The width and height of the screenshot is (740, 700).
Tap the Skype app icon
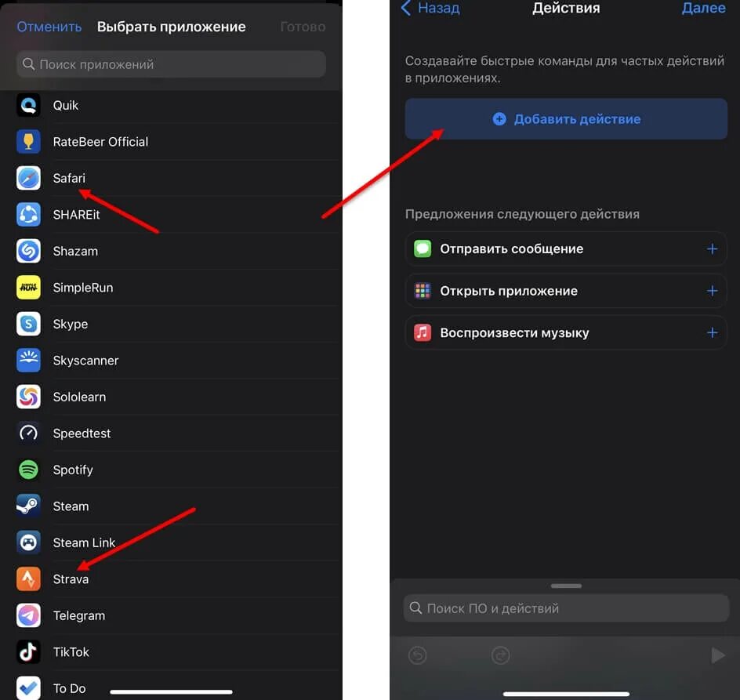point(28,324)
